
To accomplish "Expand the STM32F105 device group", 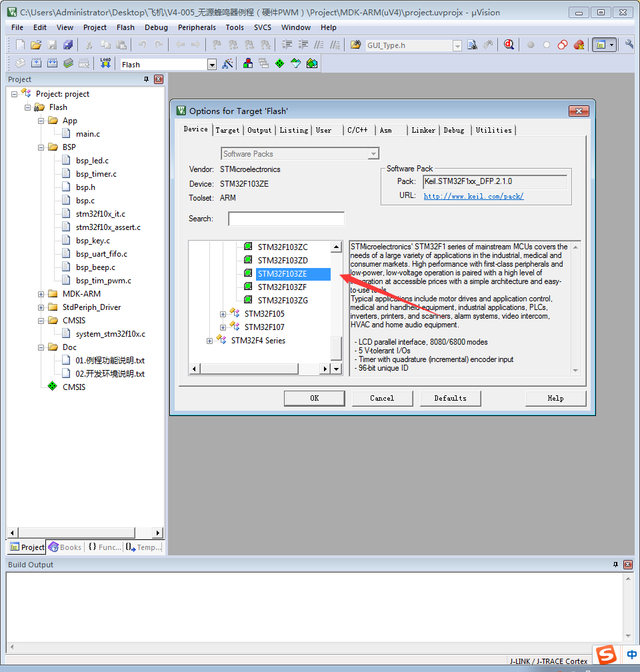I will tap(223, 314).
